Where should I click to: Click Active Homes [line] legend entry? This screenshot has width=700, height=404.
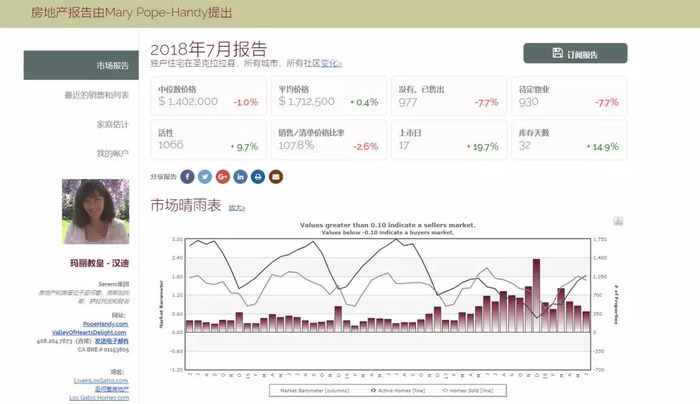[398, 390]
